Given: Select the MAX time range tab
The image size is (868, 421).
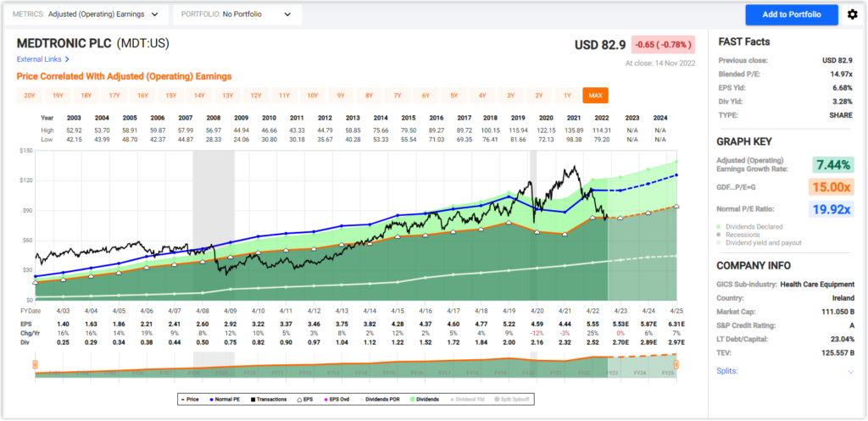Looking at the screenshot, I should click(595, 96).
